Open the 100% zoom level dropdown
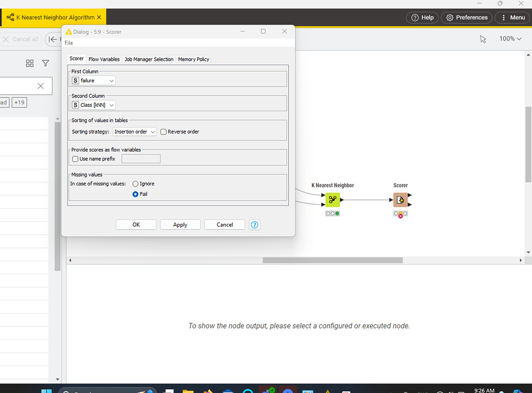Viewport: 532px width, 393px height. pos(510,39)
